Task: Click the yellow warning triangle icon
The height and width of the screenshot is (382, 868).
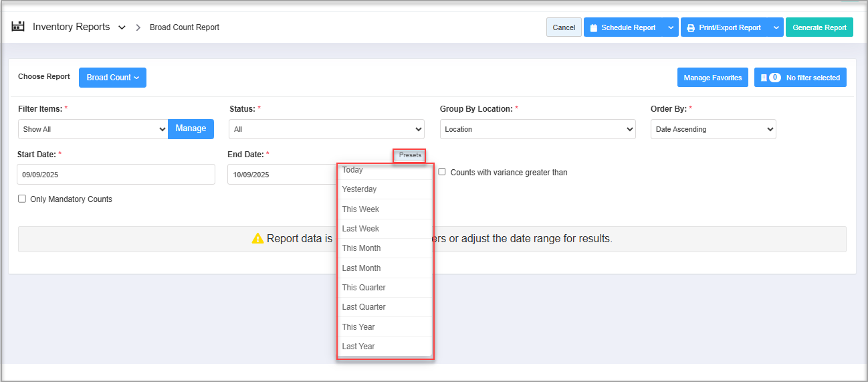Action: (x=257, y=239)
